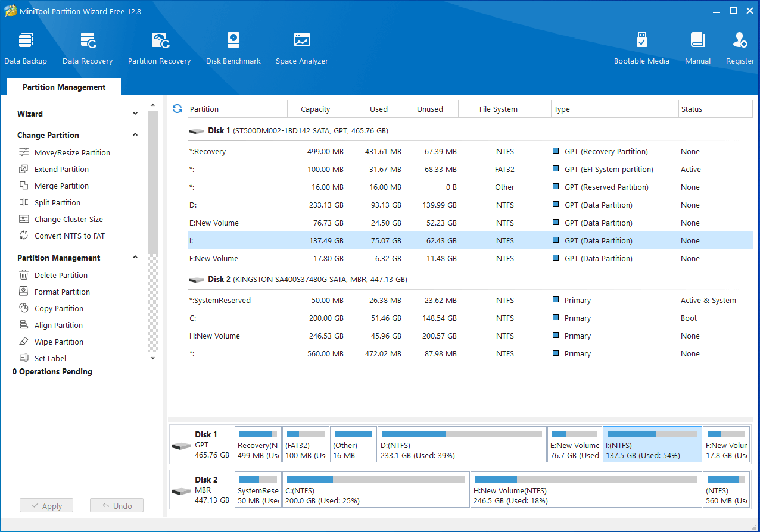
Task: Select the *:SystemReserved partition row
Action: pos(470,300)
